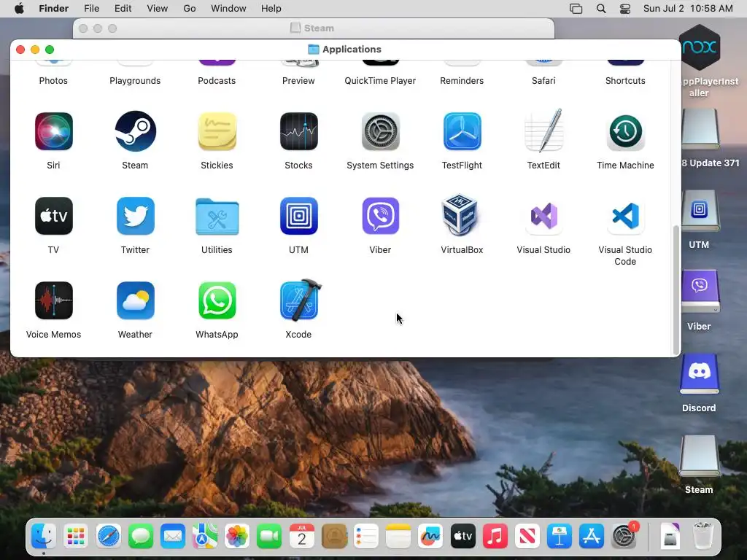Select the Siri application icon
Viewport: 747px width, 560px height.
pos(53,131)
